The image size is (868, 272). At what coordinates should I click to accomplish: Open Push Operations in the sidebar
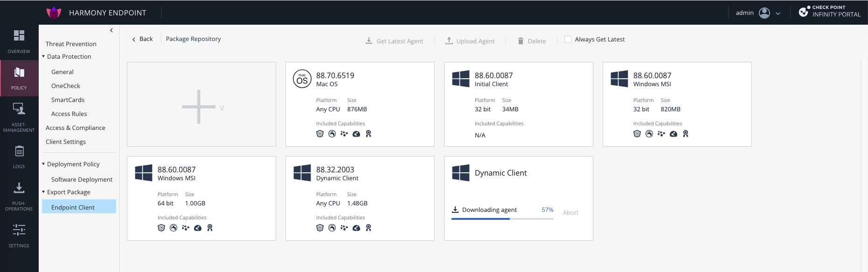pyautogui.click(x=19, y=188)
